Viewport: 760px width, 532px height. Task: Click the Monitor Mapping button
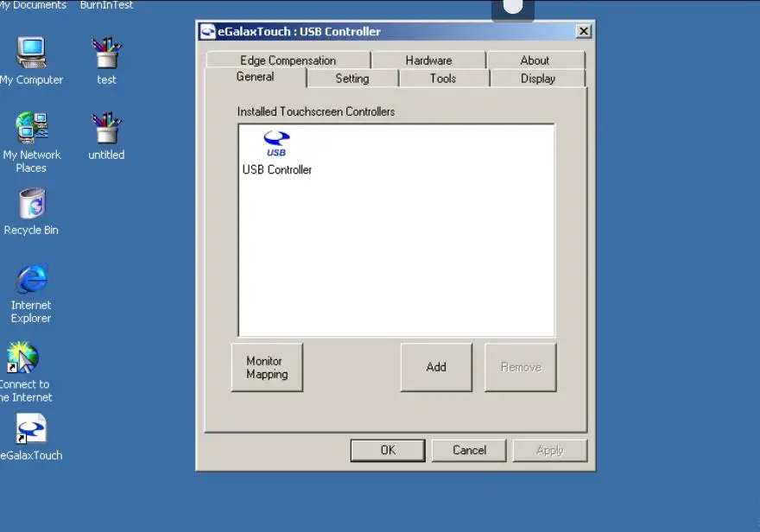[267, 367]
